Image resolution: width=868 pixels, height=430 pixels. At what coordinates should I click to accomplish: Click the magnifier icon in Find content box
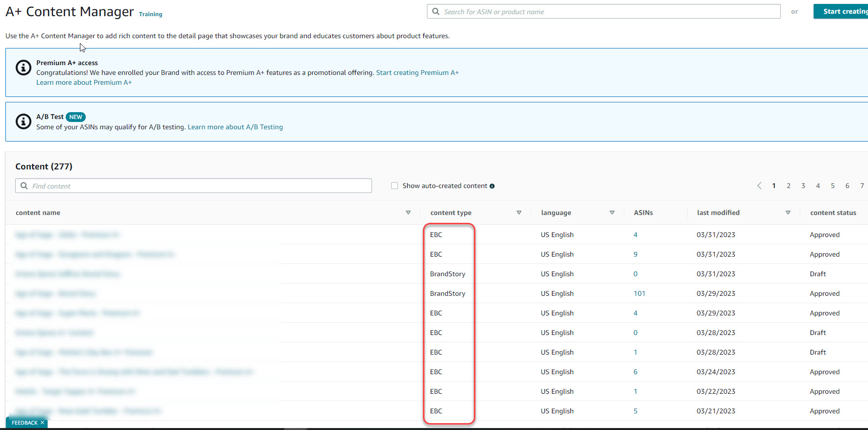pos(24,186)
